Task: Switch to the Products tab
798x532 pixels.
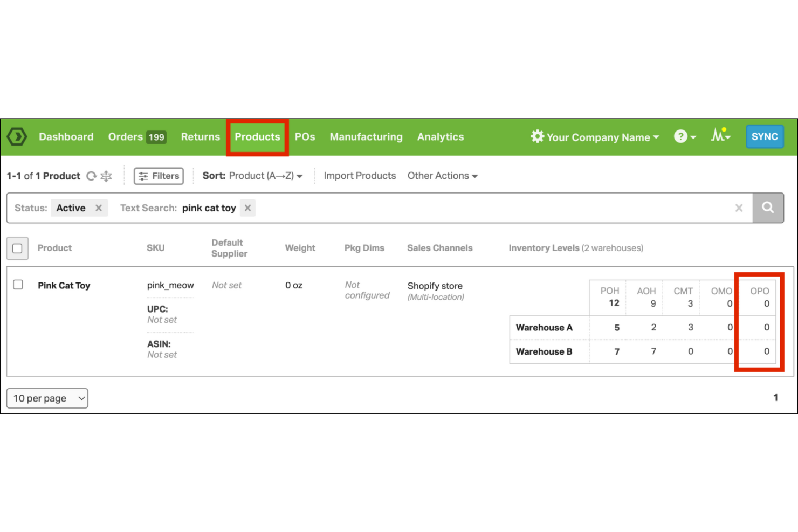Action: (x=257, y=136)
